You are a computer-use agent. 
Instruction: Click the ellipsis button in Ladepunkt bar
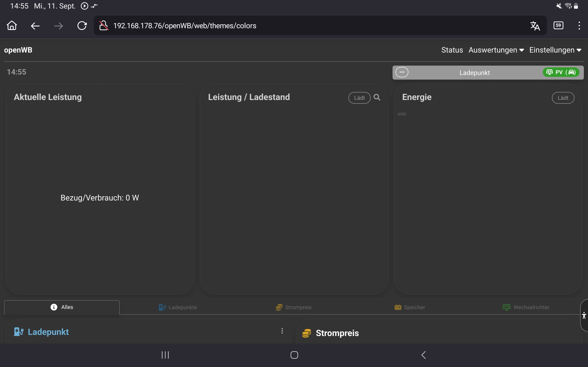[402, 72]
